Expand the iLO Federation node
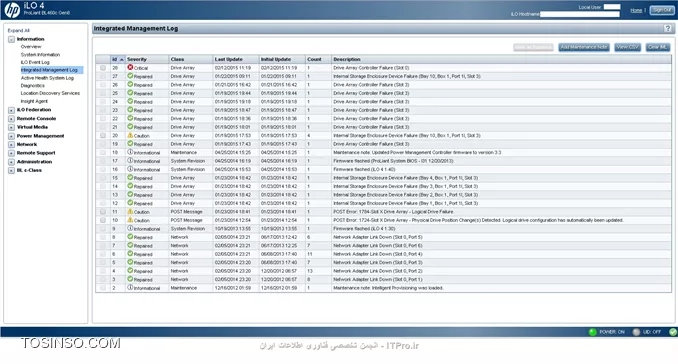This screenshot has width=678, height=364. pyautogui.click(x=11, y=110)
